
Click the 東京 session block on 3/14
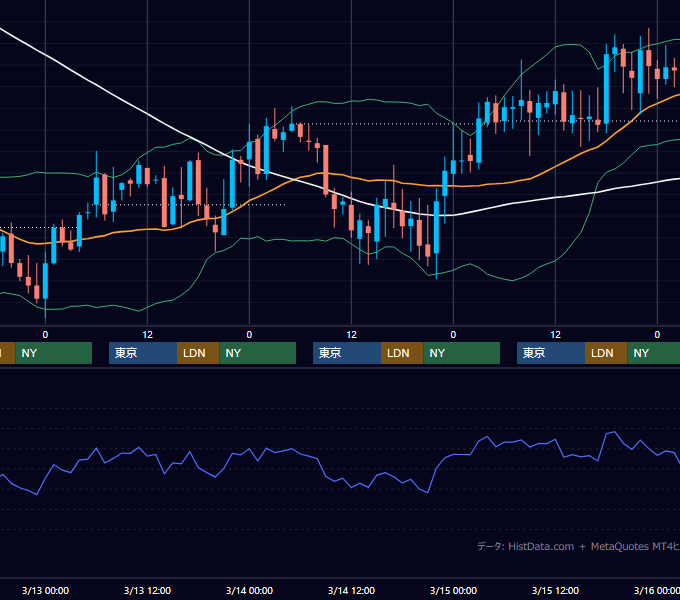tap(347, 353)
